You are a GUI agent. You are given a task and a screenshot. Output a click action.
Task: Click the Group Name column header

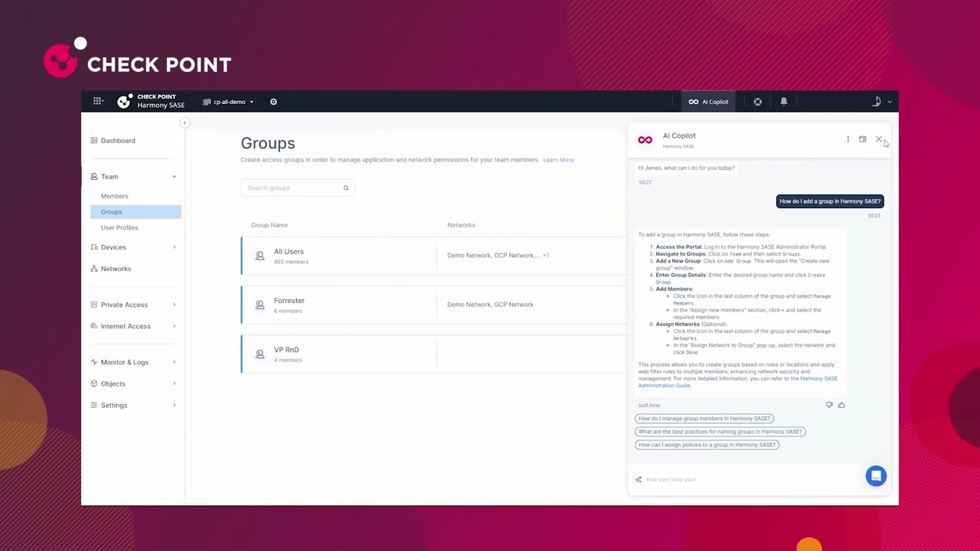coord(269,225)
